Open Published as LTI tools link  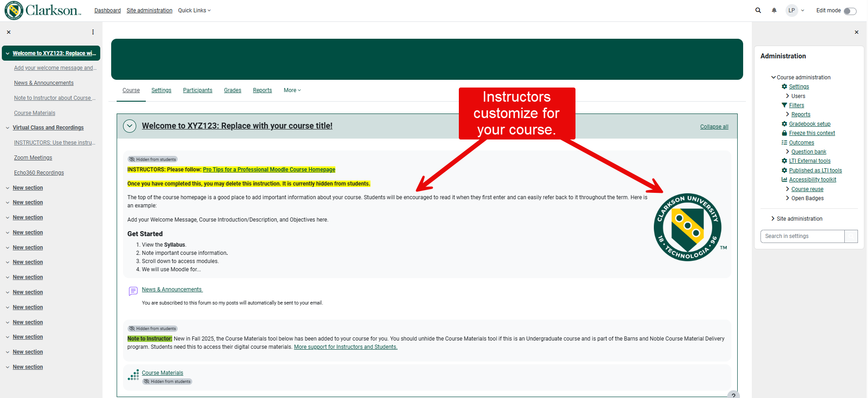[x=816, y=171]
